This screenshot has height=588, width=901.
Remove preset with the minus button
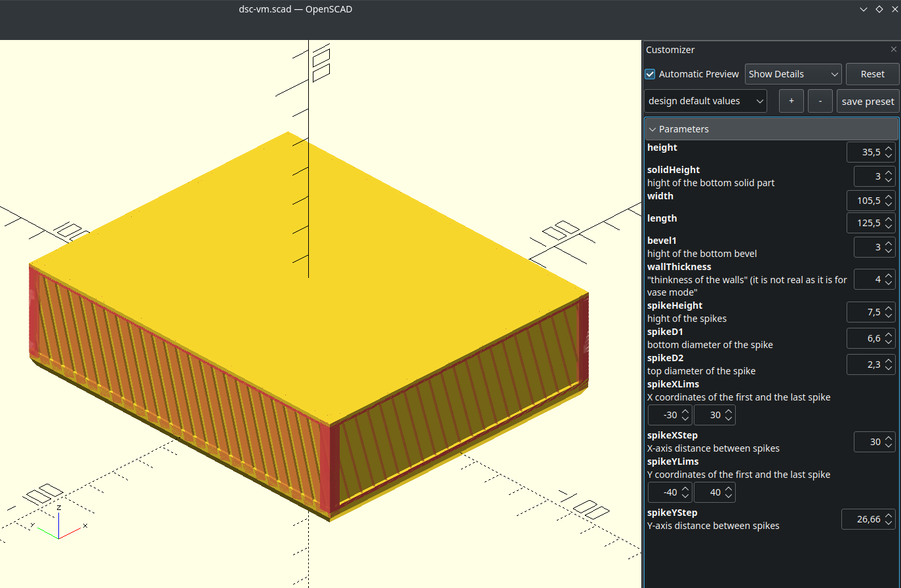pos(820,101)
